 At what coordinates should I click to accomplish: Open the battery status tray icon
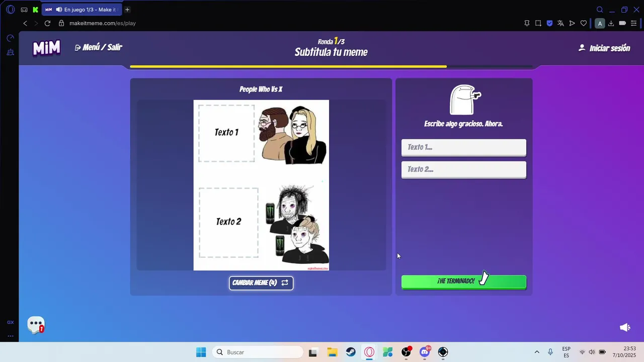click(602, 352)
